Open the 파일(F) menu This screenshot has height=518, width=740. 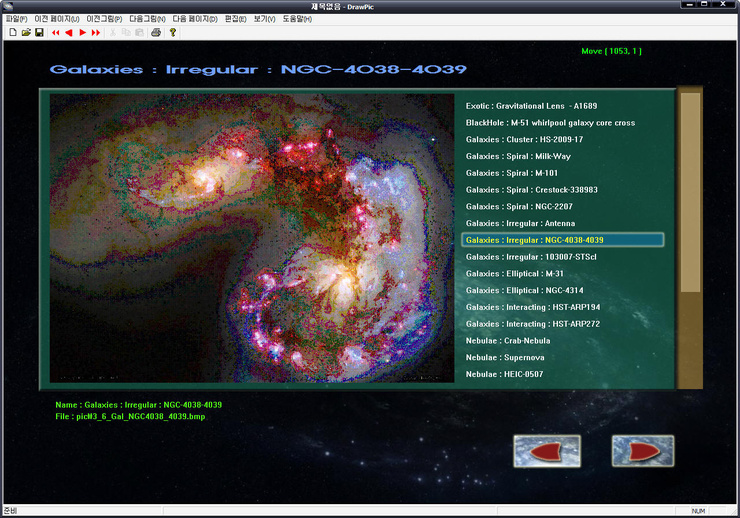pos(17,19)
